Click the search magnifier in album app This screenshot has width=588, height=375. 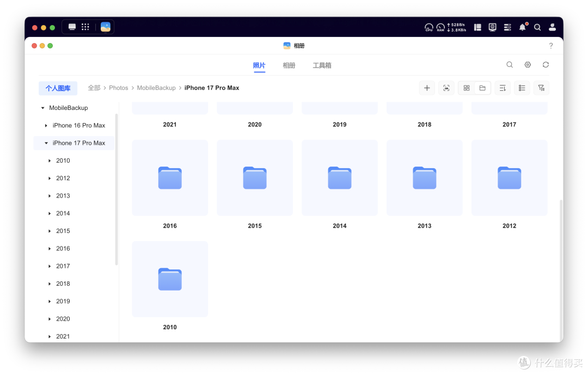coord(510,65)
